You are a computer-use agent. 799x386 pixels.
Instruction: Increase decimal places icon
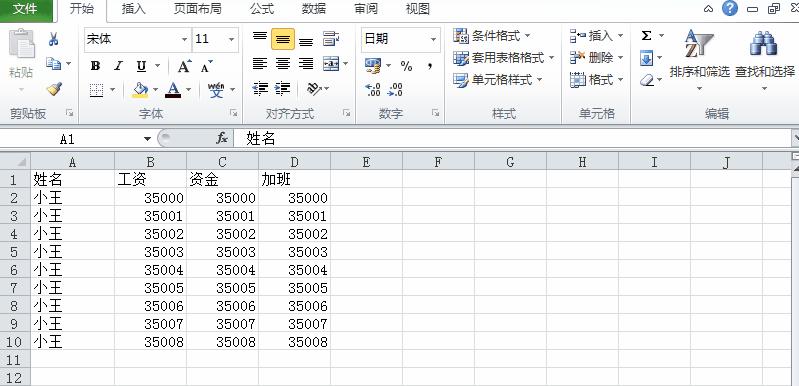[373, 90]
